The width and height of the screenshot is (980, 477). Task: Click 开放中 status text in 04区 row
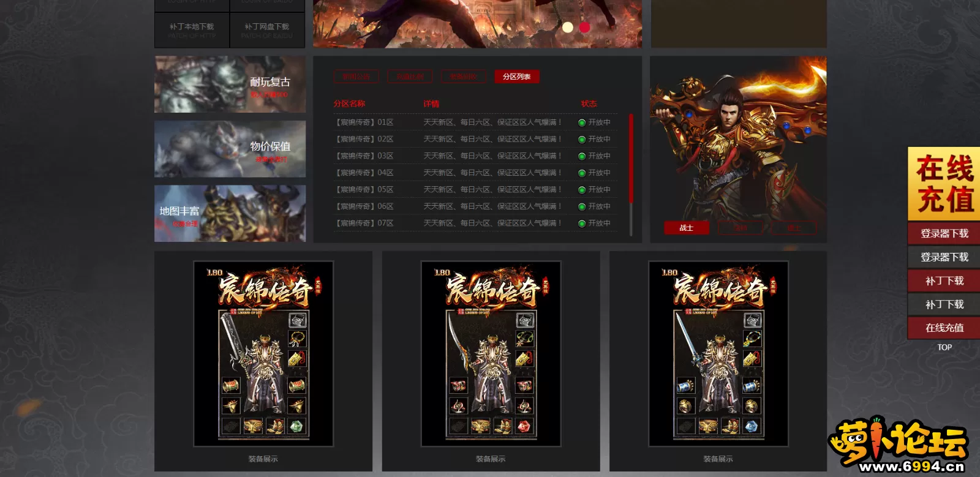tap(599, 173)
